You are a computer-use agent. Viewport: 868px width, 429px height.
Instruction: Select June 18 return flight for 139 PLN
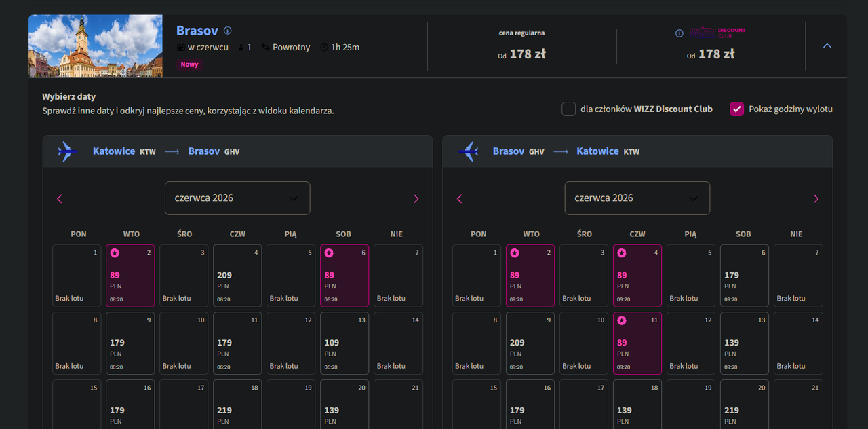click(x=637, y=405)
